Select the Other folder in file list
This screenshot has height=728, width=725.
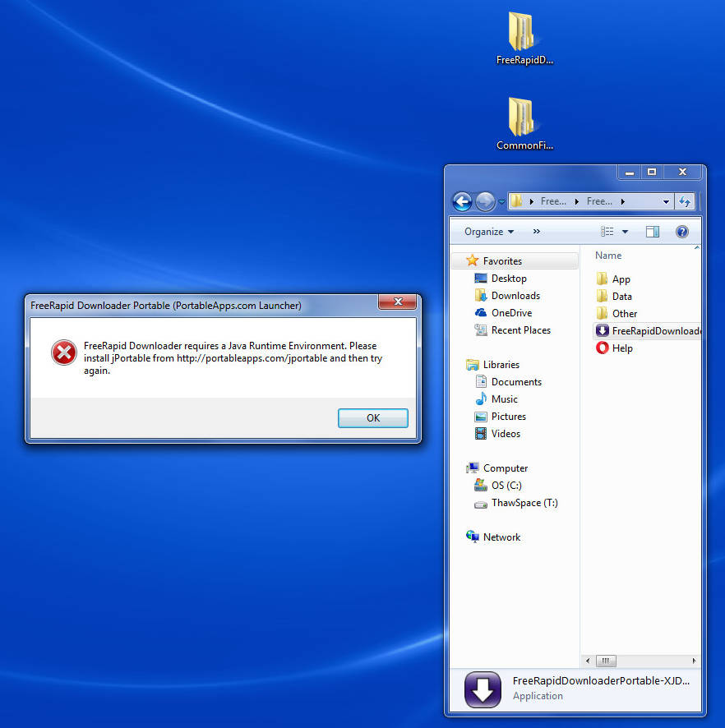click(x=616, y=313)
